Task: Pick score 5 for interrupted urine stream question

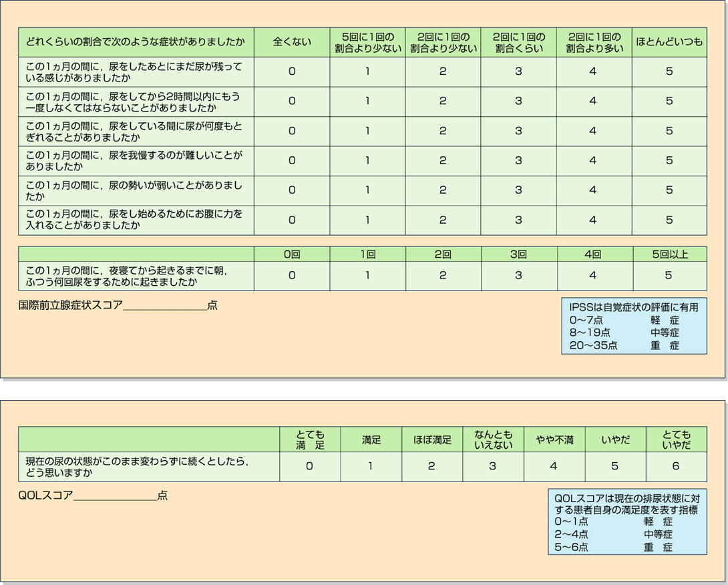Action: 669,131
